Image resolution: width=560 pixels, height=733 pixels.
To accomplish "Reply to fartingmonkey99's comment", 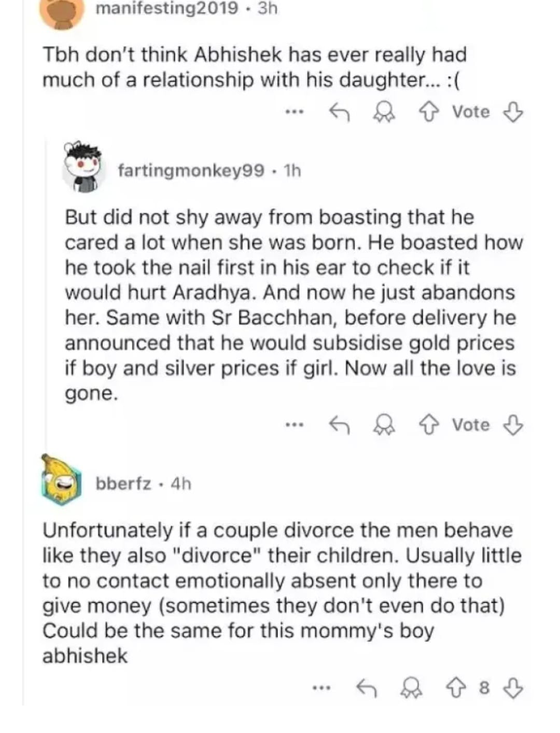I will (340, 425).
